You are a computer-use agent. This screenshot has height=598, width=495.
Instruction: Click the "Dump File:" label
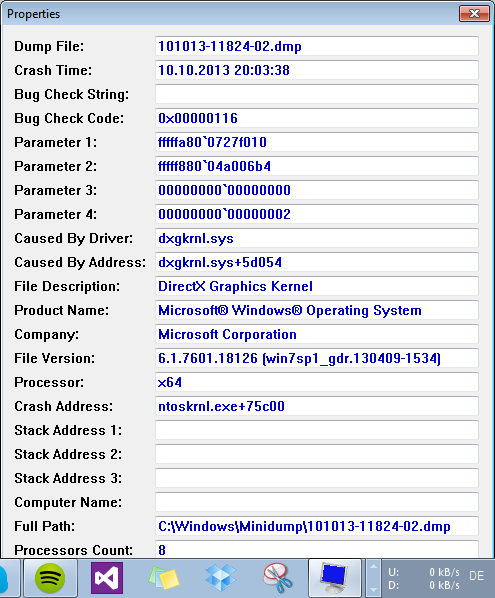pos(49,47)
